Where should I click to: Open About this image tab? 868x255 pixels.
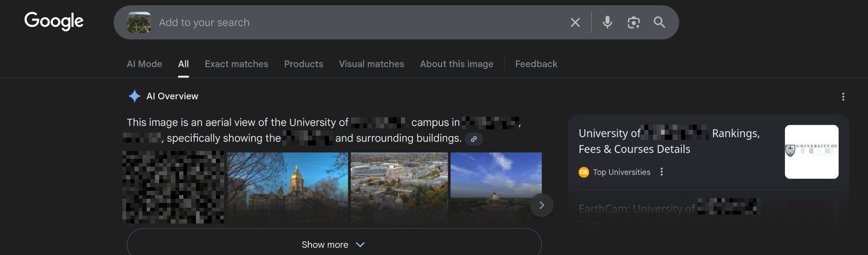pyautogui.click(x=457, y=64)
